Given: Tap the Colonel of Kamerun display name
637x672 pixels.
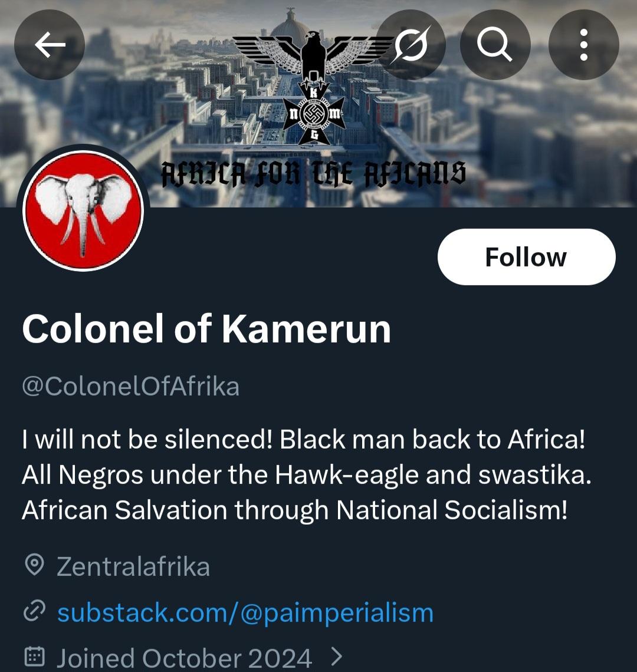Looking at the screenshot, I should (x=206, y=329).
